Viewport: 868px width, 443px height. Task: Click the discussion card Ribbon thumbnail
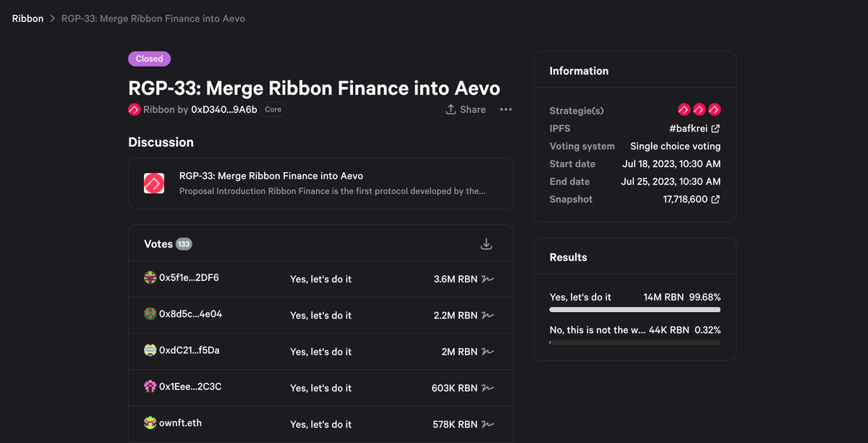[x=155, y=183]
